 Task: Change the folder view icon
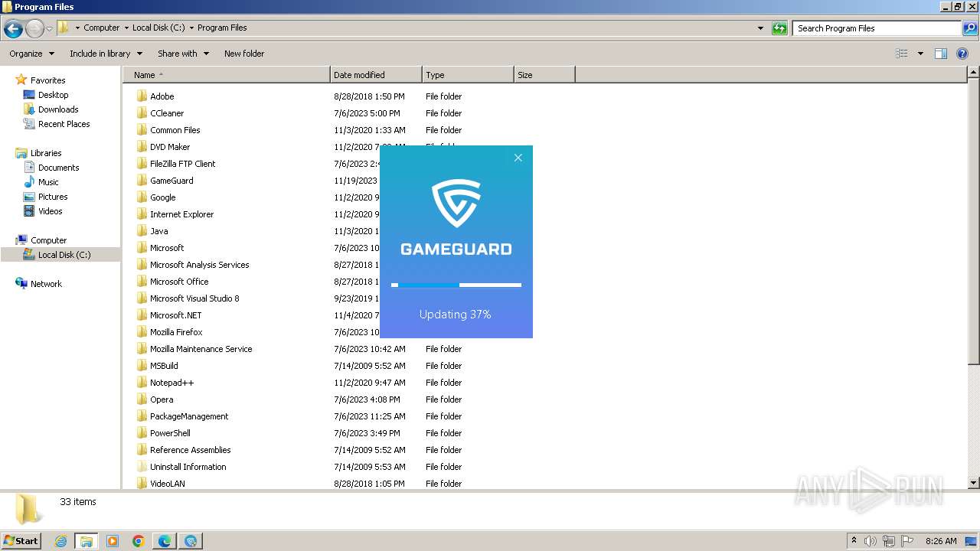(902, 54)
